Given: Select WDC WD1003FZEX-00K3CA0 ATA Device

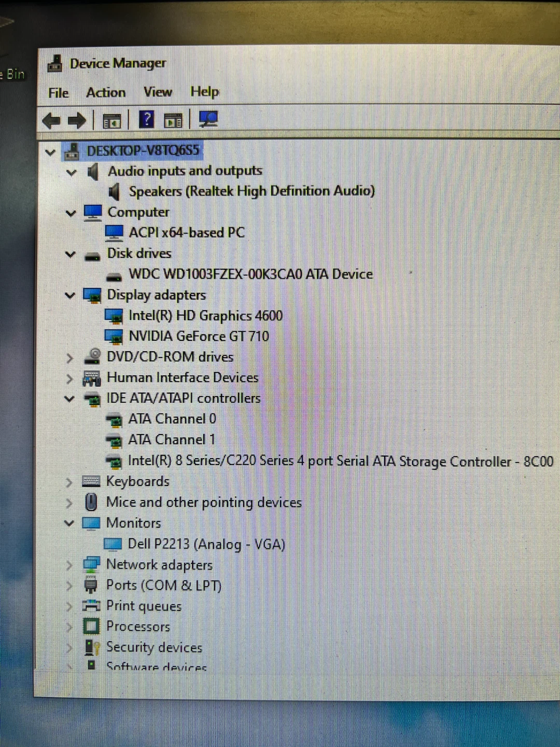Looking at the screenshot, I should tap(250, 274).
